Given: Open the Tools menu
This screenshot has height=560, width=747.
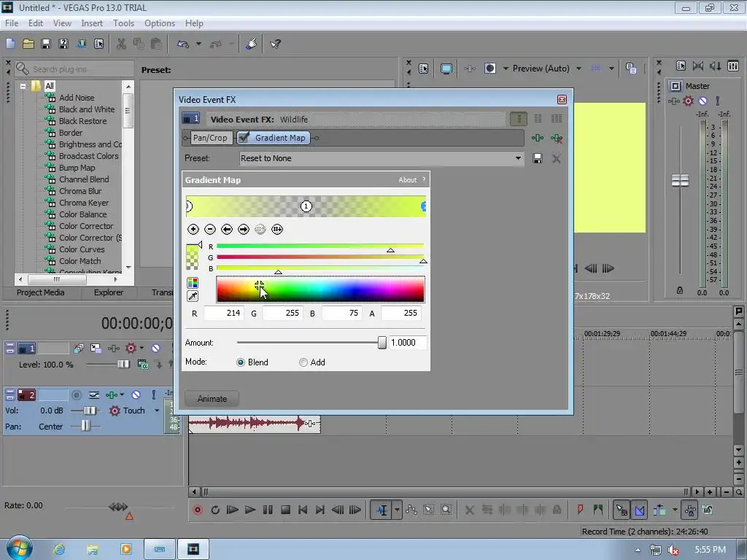Looking at the screenshot, I should (x=123, y=23).
